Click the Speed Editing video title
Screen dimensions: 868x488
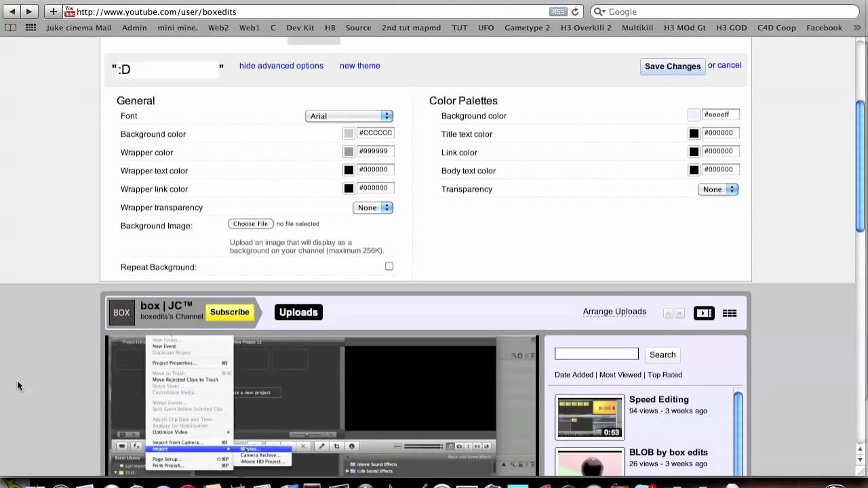coord(658,399)
